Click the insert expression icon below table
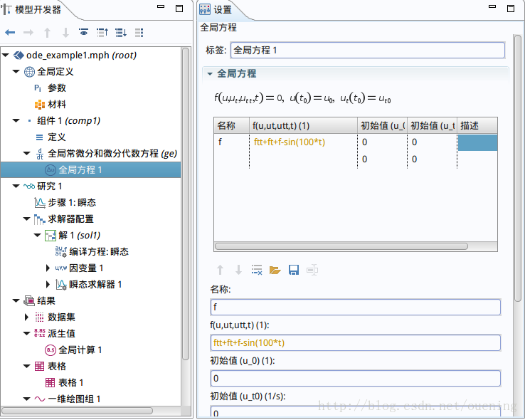The width and height of the screenshot is (525, 420). point(312,270)
